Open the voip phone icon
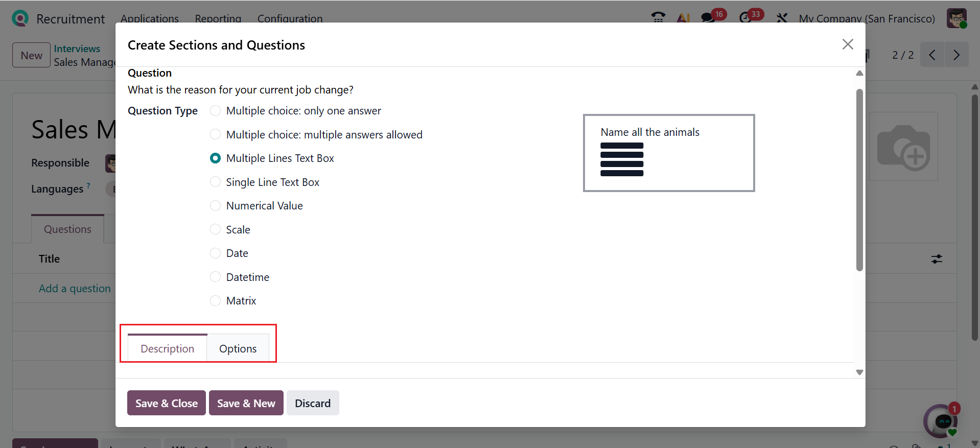This screenshot has height=448, width=980. [658, 18]
